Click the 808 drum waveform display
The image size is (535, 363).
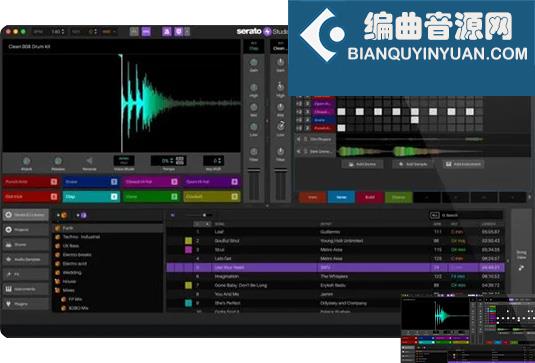[121, 102]
